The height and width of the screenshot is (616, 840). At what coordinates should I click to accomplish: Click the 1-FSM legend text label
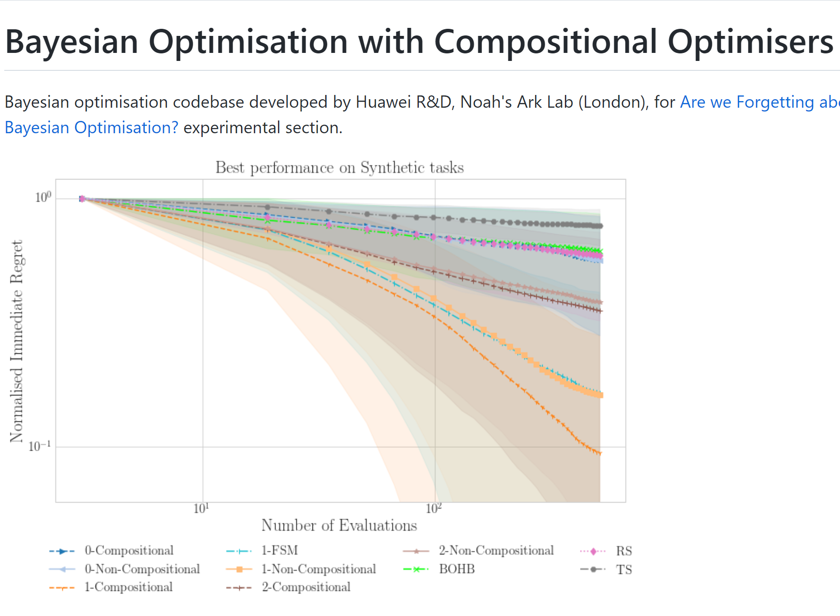[280, 551]
